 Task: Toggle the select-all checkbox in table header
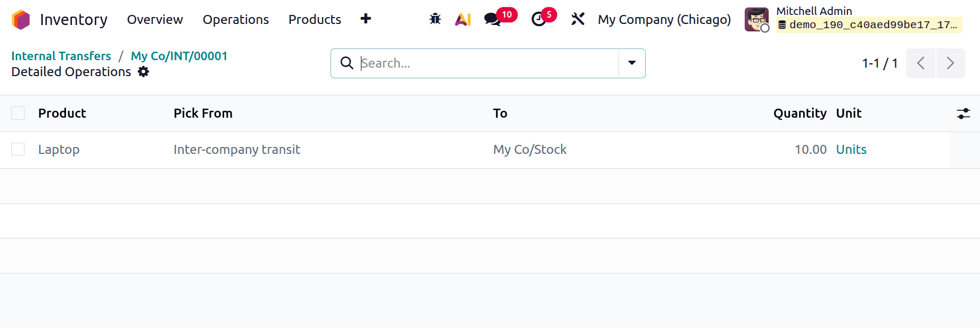tap(18, 113)
